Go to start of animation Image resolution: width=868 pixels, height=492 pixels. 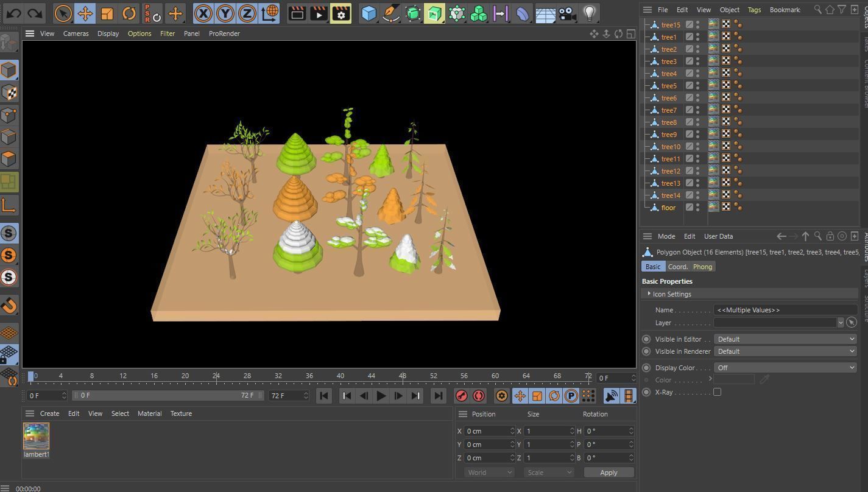click(324, 396)
